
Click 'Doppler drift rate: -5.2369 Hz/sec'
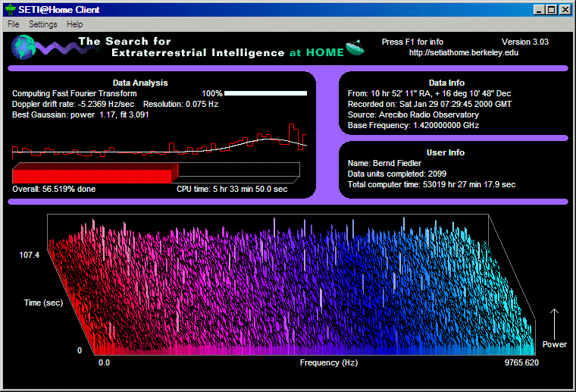tap(73, 104)
